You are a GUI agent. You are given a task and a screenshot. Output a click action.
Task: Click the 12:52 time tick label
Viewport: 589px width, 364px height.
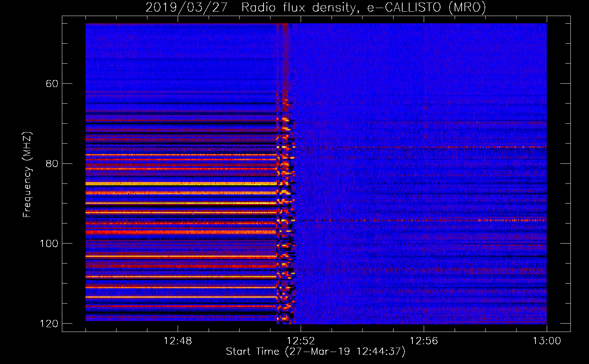301,341
